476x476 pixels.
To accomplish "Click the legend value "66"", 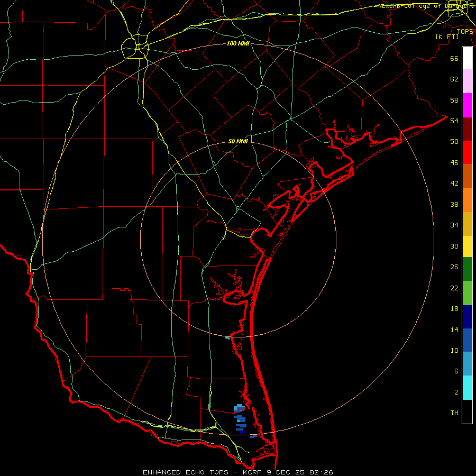I will point(454,59).
